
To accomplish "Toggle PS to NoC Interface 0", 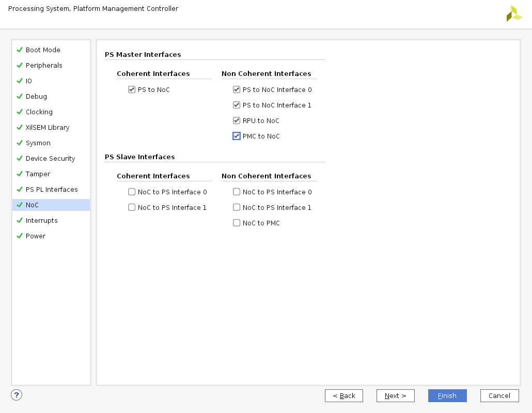I will [237, 90].
